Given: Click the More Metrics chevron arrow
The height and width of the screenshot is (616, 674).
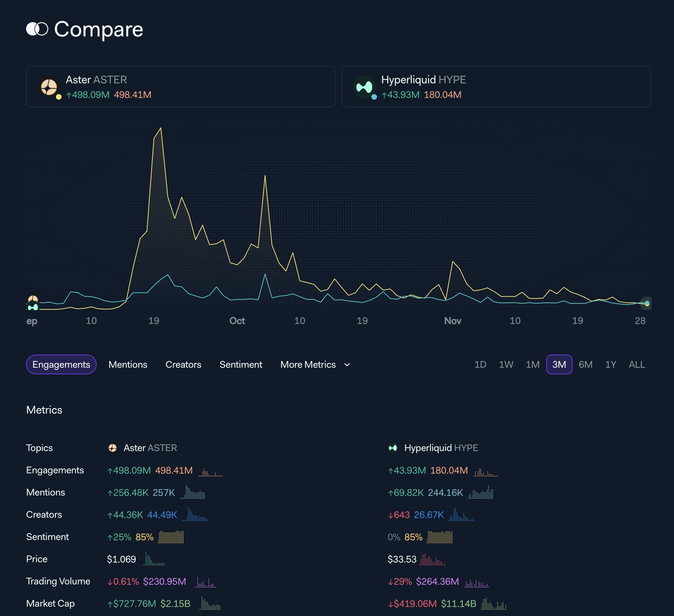Looking at the screenshot, I should point(347,365).
